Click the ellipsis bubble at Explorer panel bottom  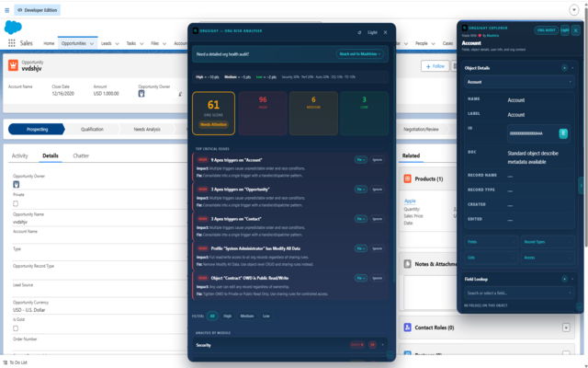[579, 307]
